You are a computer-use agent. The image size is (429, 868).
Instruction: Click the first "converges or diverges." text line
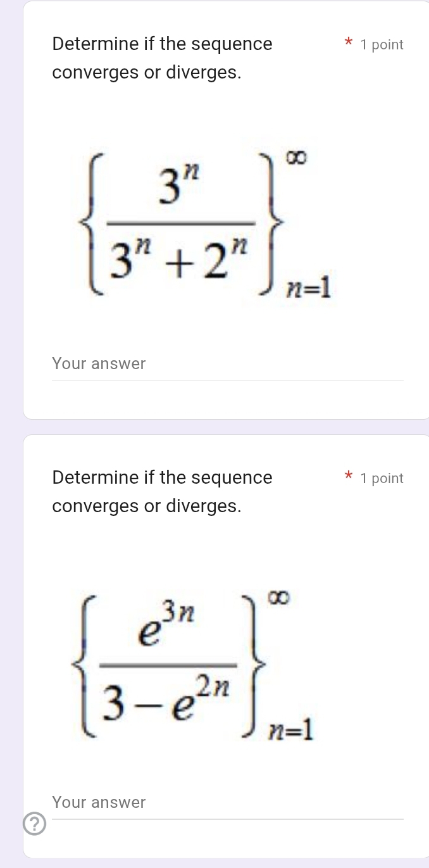click(x=147, y=73)
